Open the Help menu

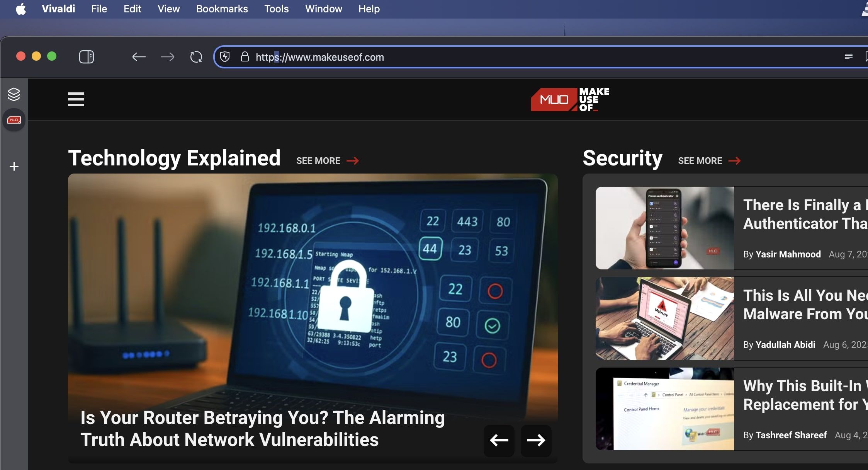coord(369,9)
